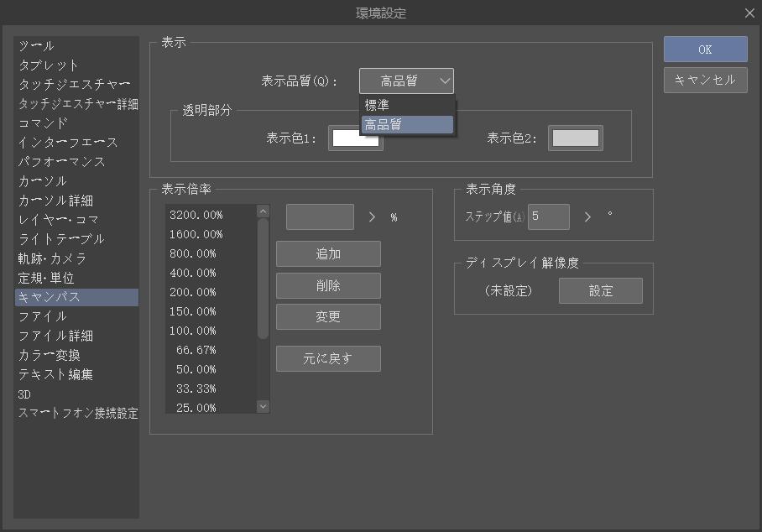Click 変更 to modify zoom level
Viewport: 762px width, 532px height.
coord(328,317)
